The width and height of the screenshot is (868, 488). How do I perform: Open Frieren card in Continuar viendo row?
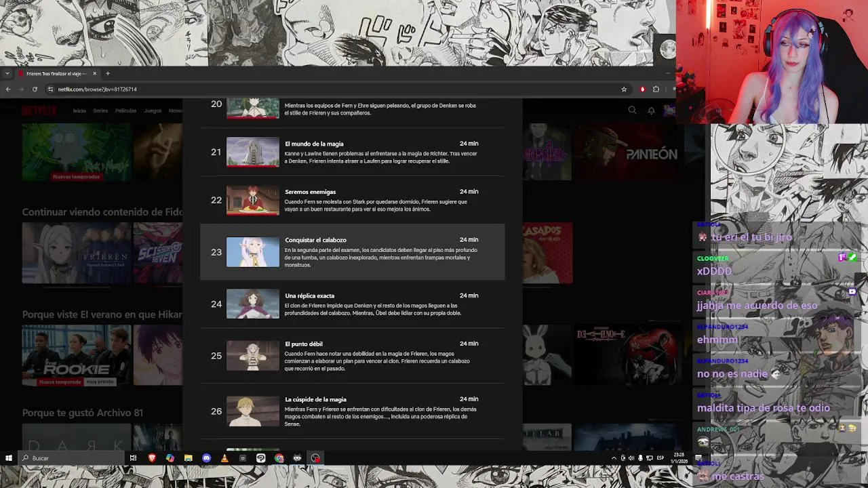(x=76, y=253)
